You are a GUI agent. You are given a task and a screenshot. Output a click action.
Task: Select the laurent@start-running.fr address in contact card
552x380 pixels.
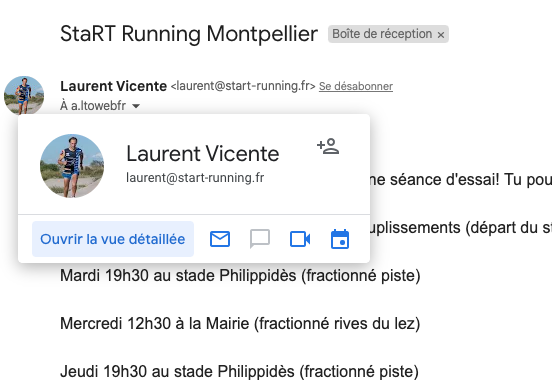195,178
